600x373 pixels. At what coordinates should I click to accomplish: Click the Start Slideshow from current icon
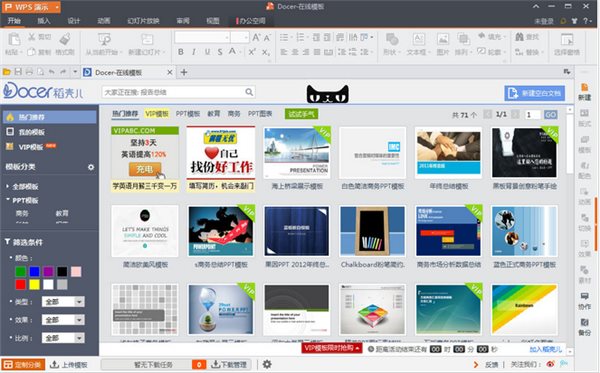[x=104, y=39]
